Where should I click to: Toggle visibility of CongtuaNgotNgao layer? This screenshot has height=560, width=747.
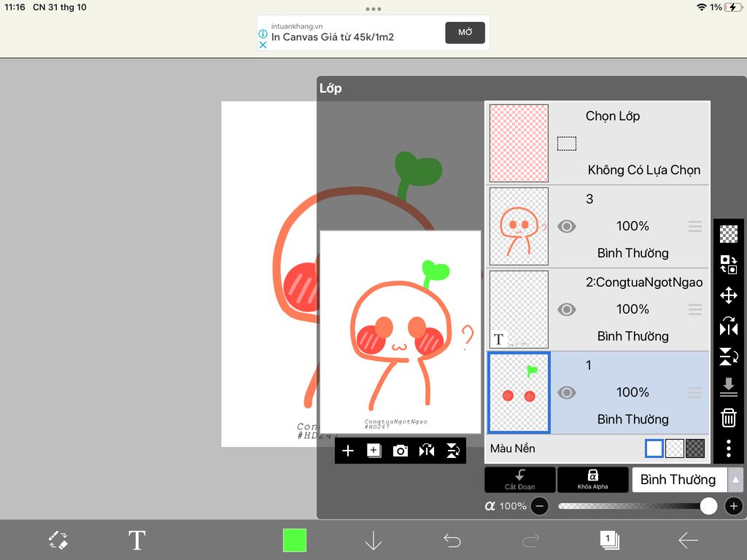coord(566,309)
